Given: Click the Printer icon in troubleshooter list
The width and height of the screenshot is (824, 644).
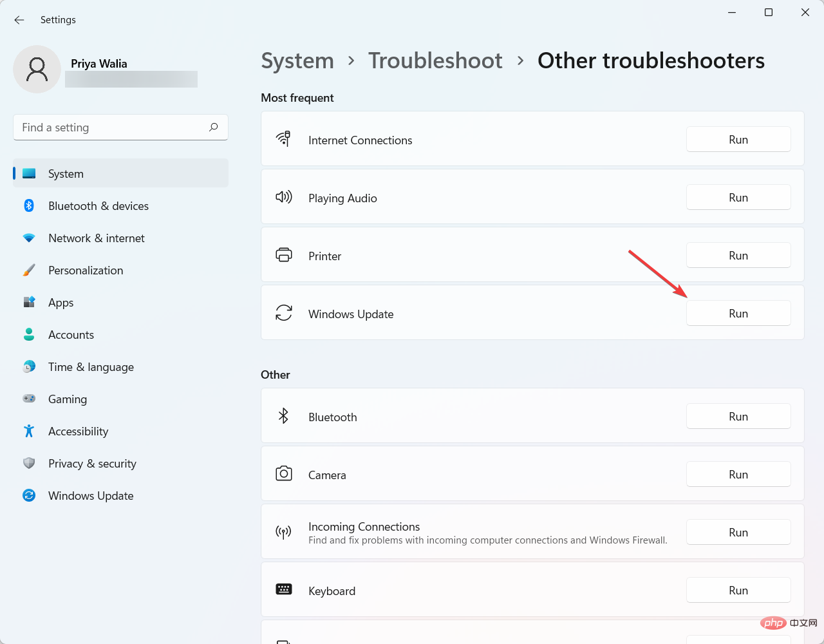Looking at the screenshot, I should click(x=284, y=254).
